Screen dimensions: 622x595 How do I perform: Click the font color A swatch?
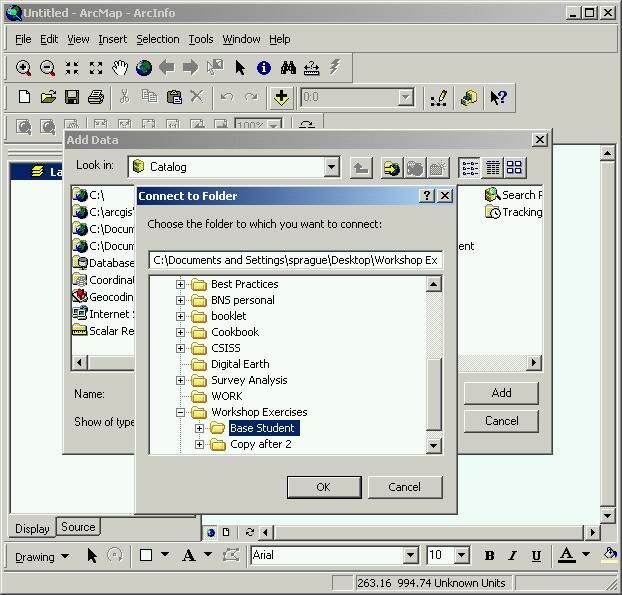tap(566, 555)
